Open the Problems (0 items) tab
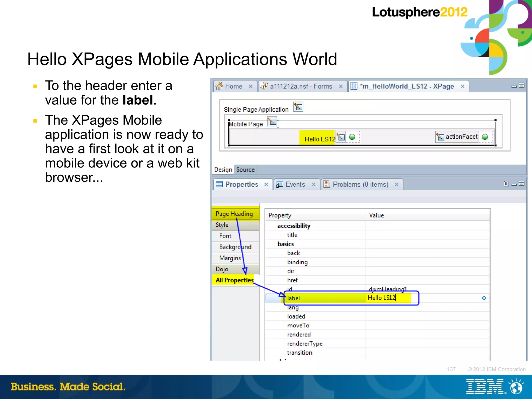This screenshot has width=532, height=399. click(362, 184)
